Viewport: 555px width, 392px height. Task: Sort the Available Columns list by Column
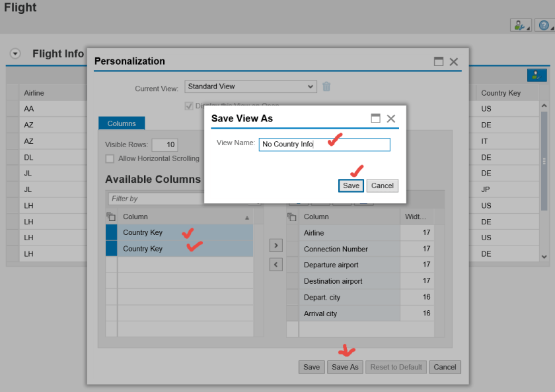(247, 217)
